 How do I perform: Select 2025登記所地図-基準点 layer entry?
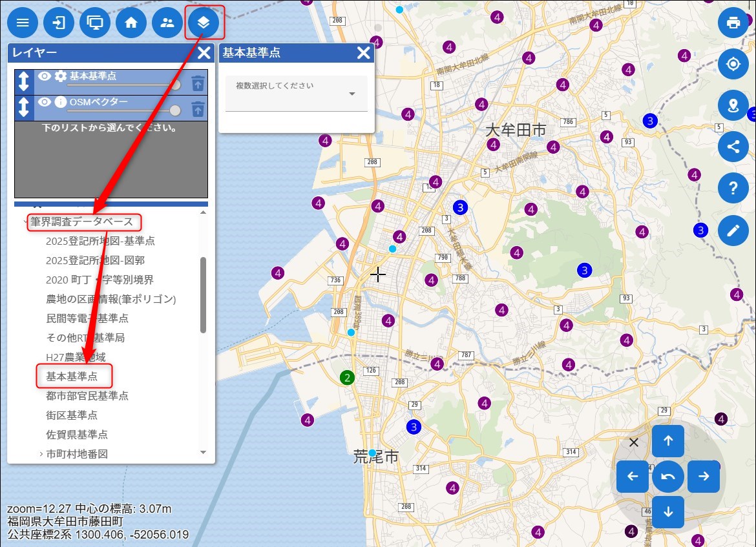click(x=100, y=241)
